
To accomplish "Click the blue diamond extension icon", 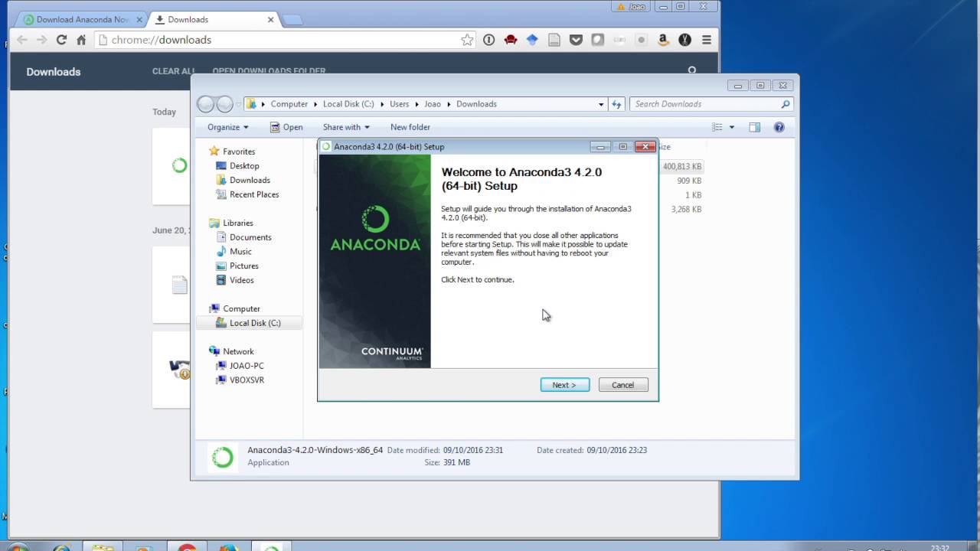I will 532,40.
